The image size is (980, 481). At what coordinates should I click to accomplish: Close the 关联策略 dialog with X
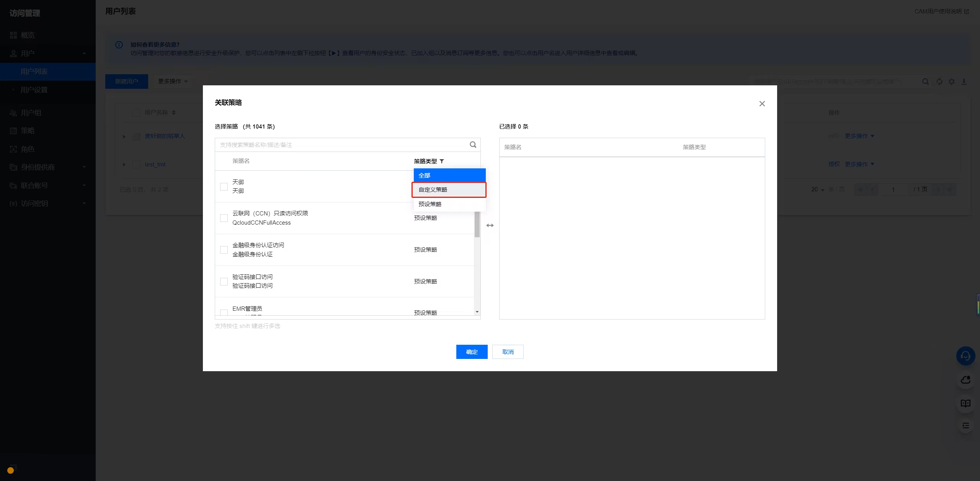coord(762,104)
